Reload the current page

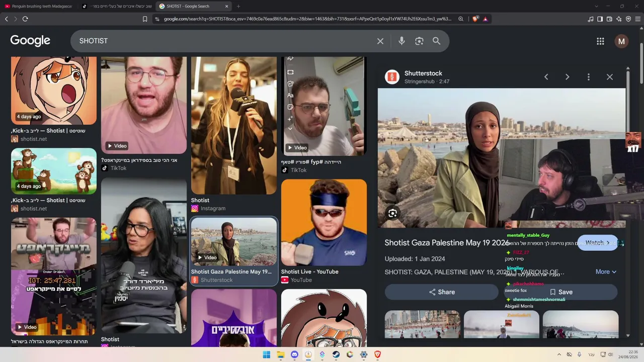tap(25, 19)
